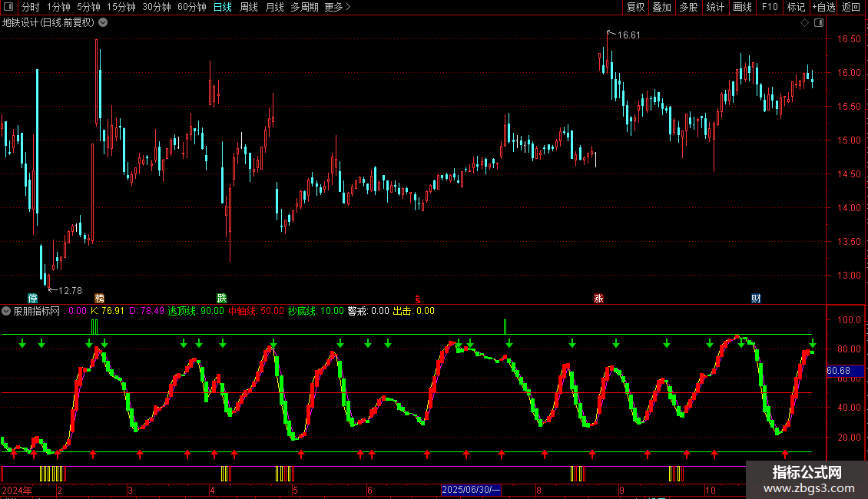Click the 13.00 price axis label
The width and height of the screenshot is (868, 499).
849,275
